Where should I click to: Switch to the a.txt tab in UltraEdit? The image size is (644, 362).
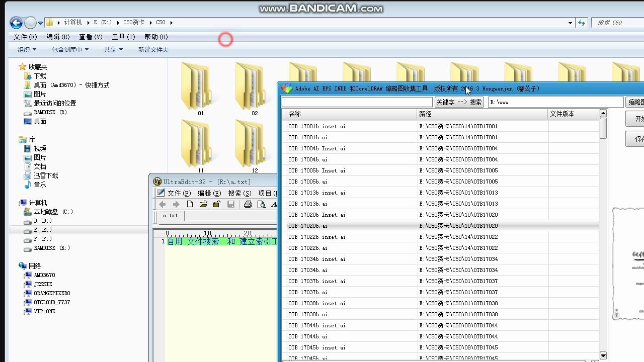click(170, 216)
